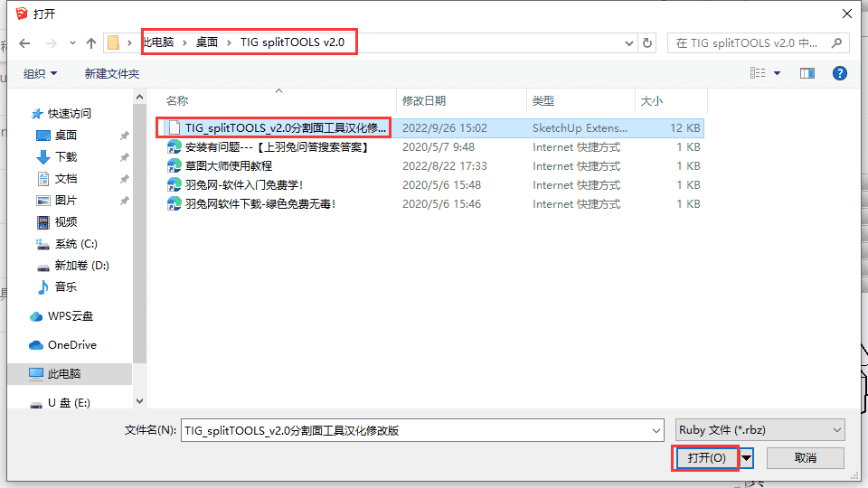Open recent locations dropdown arrow
Image resolution: width=868 pixels, height=488 pixels.
[72, 43]
